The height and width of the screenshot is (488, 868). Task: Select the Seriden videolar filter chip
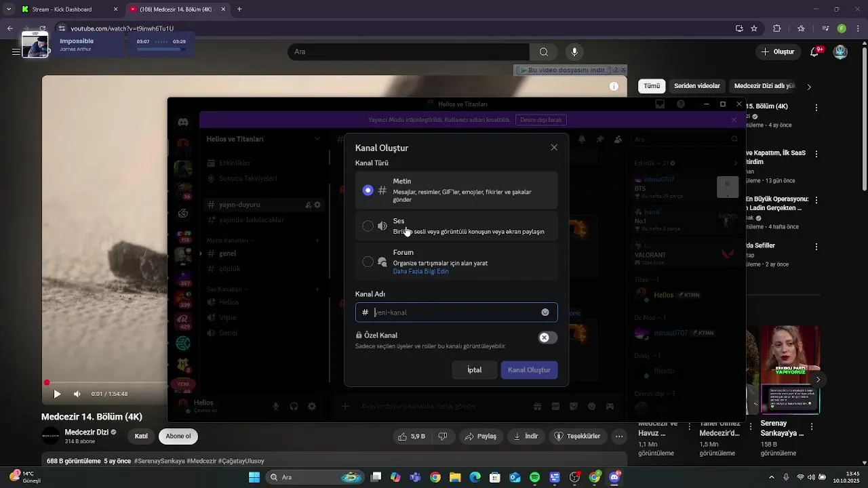697,86
